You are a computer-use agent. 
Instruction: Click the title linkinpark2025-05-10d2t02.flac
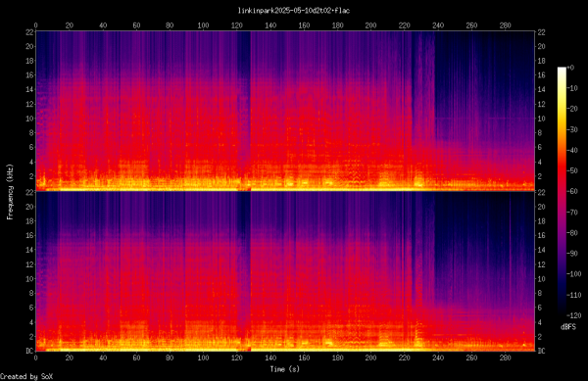294,11
